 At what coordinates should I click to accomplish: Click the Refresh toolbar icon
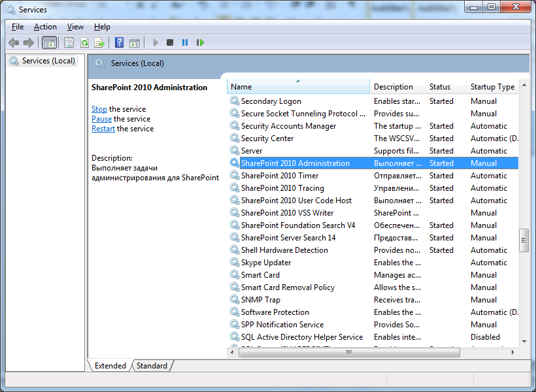tap(84, 42)
